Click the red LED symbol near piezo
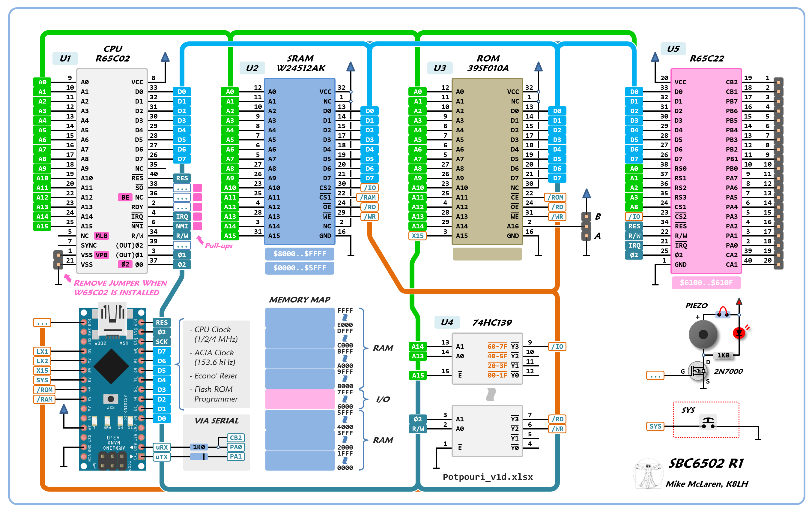This screenshot has width=812, height=512. (739, 333)
